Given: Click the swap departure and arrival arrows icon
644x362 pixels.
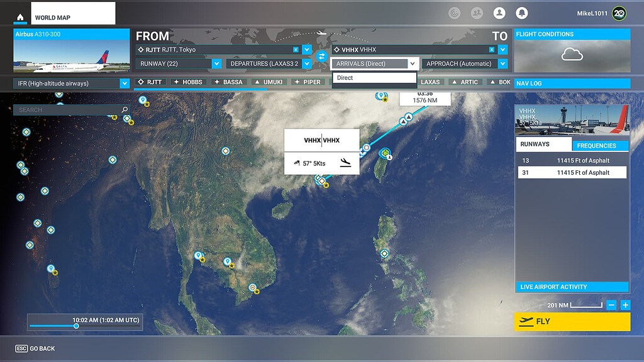Looking at the screenshot, I should (x=323, y=57).
